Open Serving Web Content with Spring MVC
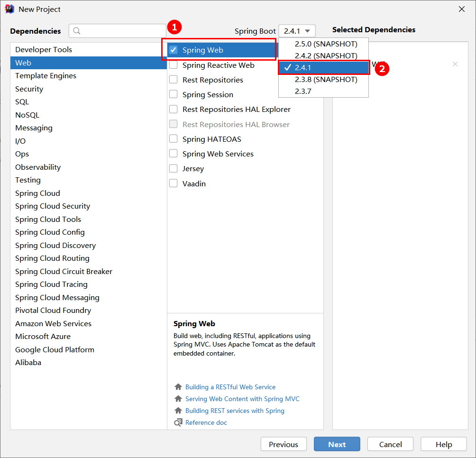 (x=242, y=399)
